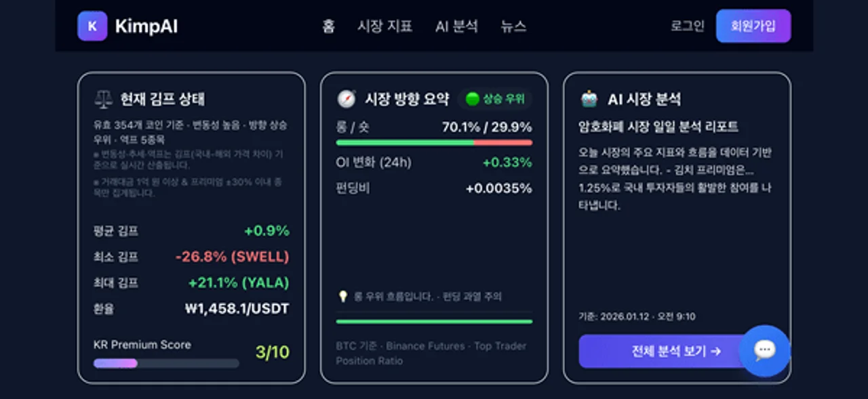The width and height of the screenshot is (868, 399).
Task: Click the KimpAI purple K logo icon
Action: click(x=92, y=26)
